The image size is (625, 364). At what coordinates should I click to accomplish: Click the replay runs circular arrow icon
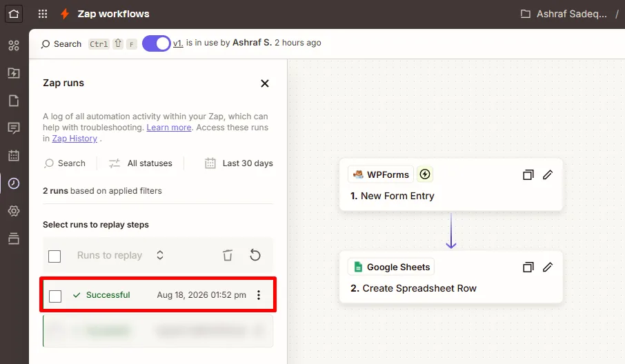(x=255, y=255)
